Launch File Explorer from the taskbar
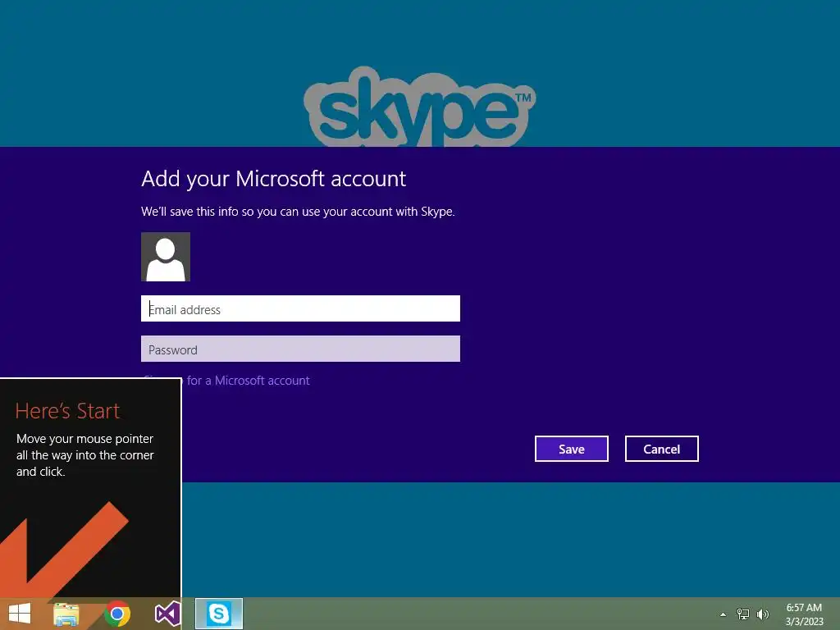Image resolution: width=840 pixels, height=630 pixels. pyautogui.click(x=66, y=614)
